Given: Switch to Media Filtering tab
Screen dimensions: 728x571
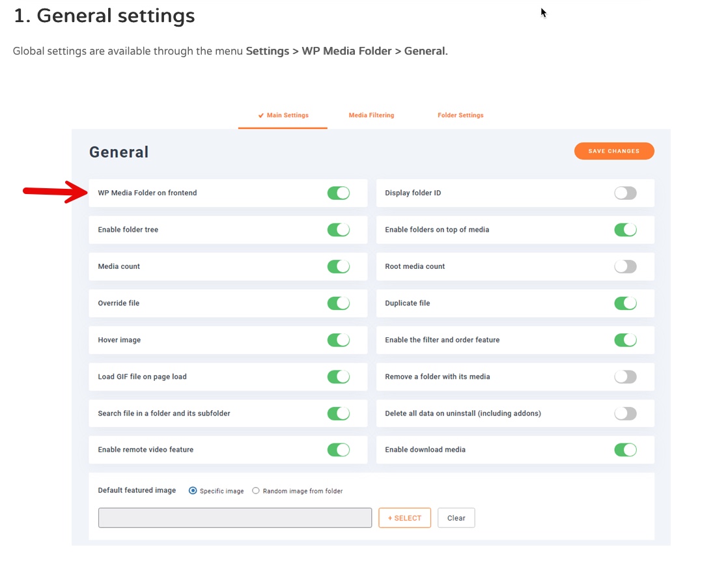Looking at the screenshot, I should tap(371, 115).
